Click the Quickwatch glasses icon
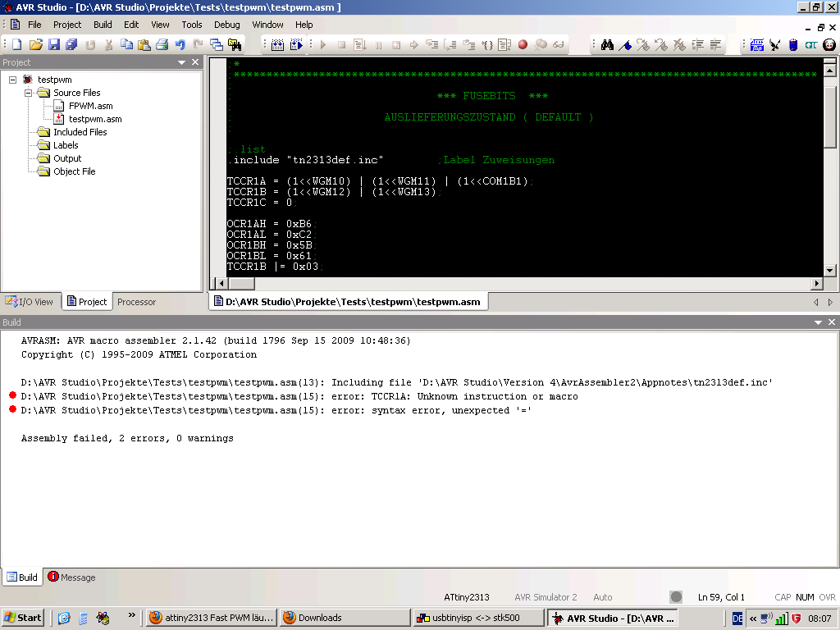 coord(558,45)
